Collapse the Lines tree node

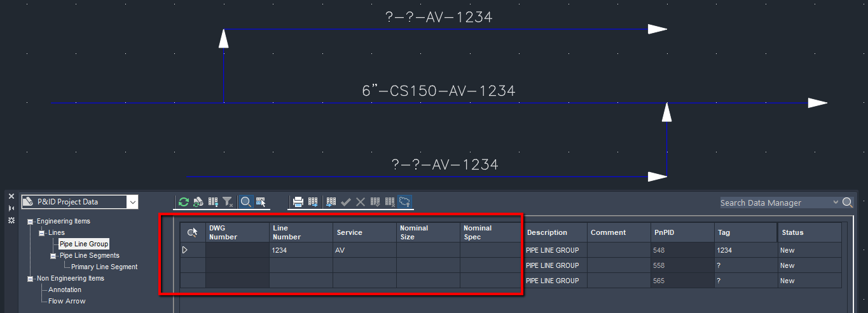[42, 233]
